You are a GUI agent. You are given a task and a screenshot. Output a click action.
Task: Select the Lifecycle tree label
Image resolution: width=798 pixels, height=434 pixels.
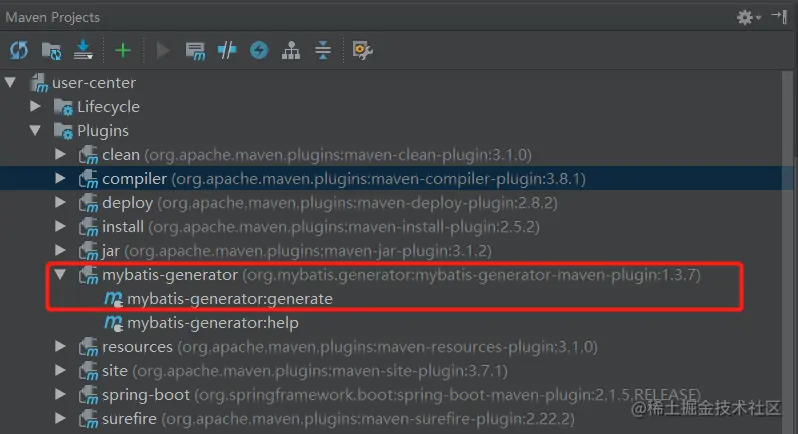(108, 107)
